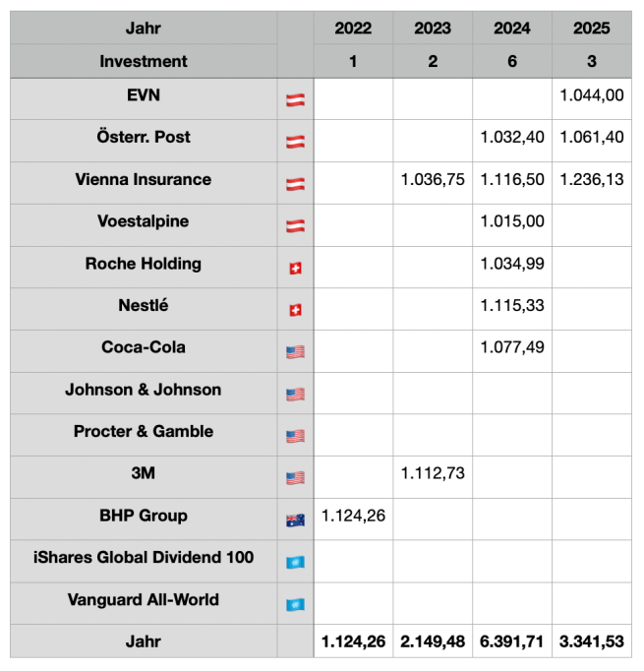This screenshot has width=644, height=671.
Task: Click the Austrian flag next to Voestalpine
Action: point(295,225)
